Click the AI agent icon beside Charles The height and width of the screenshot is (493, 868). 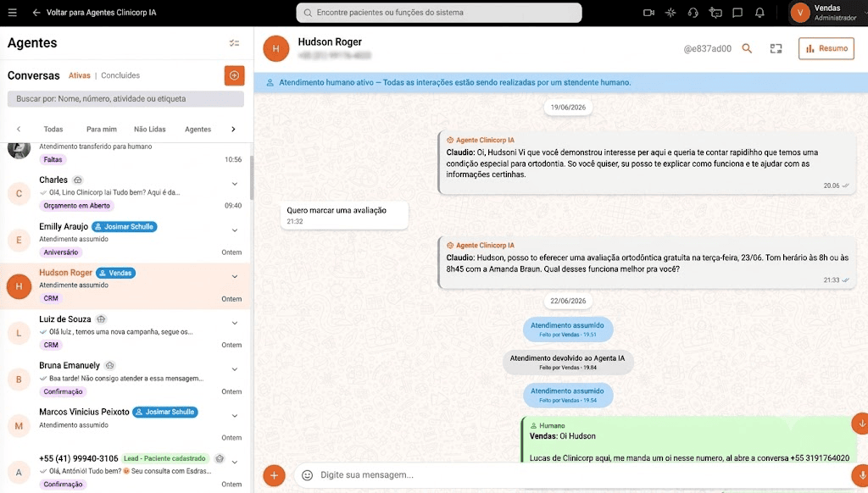(78, 180)
